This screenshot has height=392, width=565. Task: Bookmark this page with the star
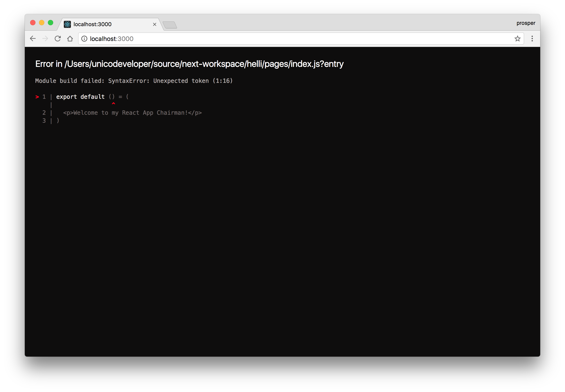[518, 39]
